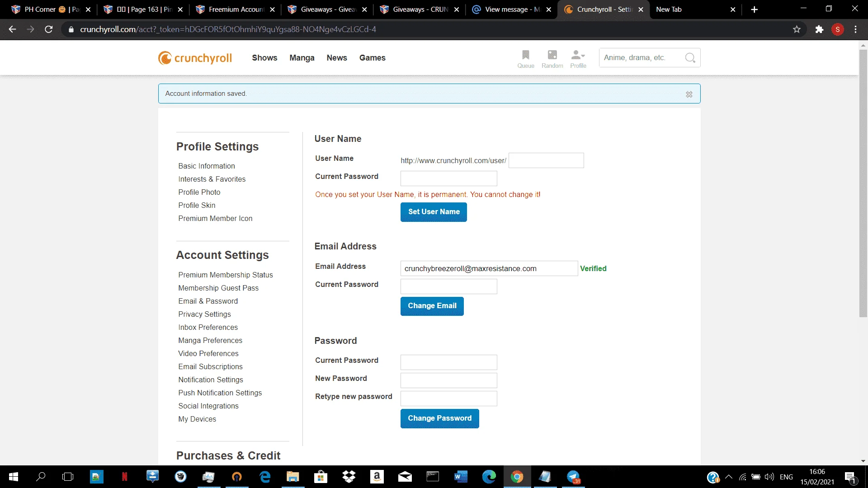Focus the User Name input field
The width and height of the screenshot is (868, 488).
point(546,160)
